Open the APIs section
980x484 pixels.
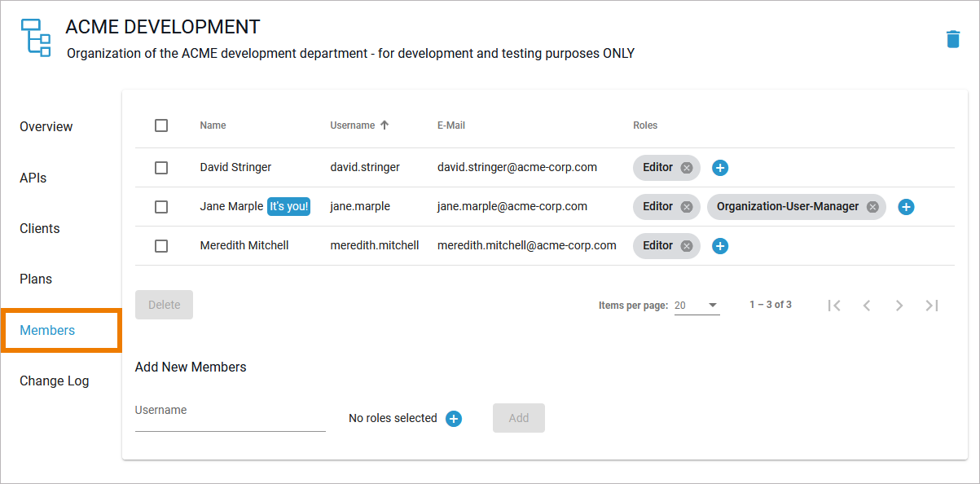tap(33, 178)
